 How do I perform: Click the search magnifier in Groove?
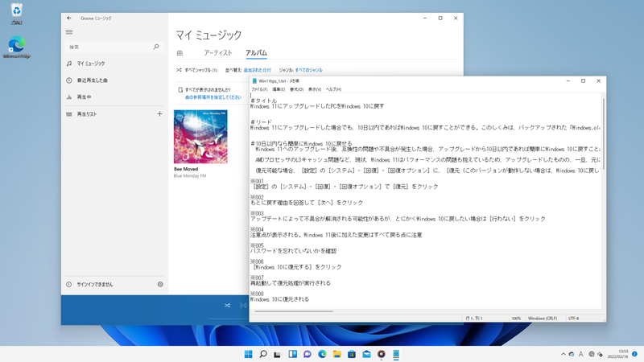tap(156, 47)
